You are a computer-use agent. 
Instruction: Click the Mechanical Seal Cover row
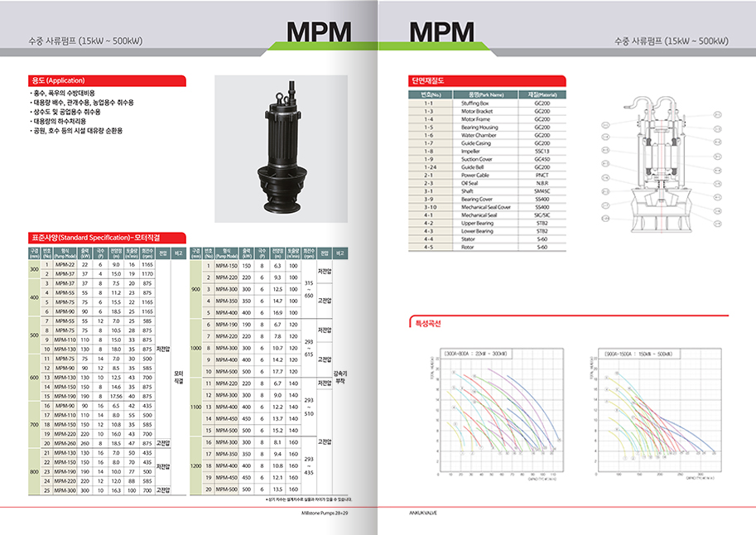point(486,207)
